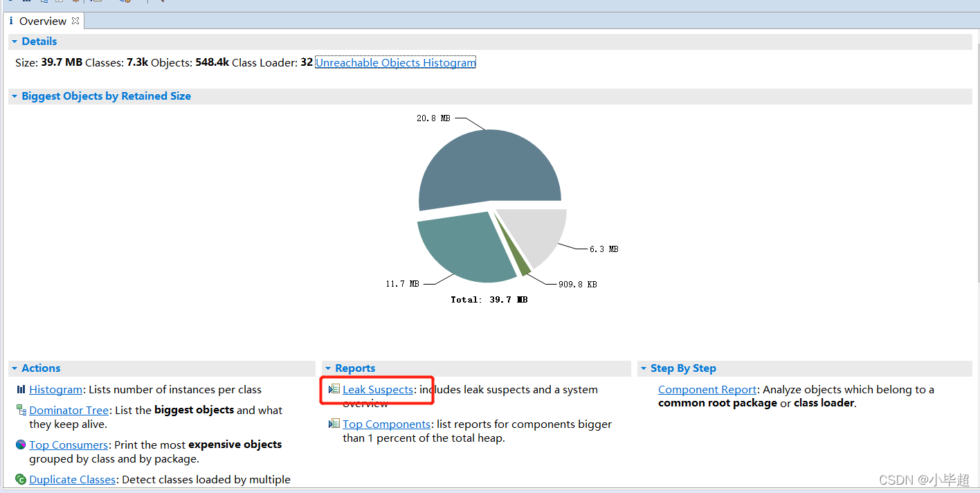Click the '20.8 MB' pie label
Viewport: 980px width, 493px height.
coord(433,118)
